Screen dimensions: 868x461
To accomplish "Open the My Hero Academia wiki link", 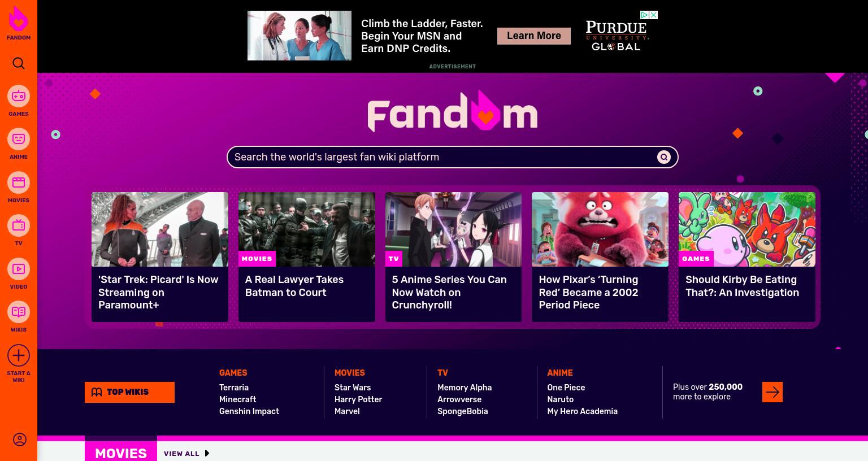I will coord(582,411).
